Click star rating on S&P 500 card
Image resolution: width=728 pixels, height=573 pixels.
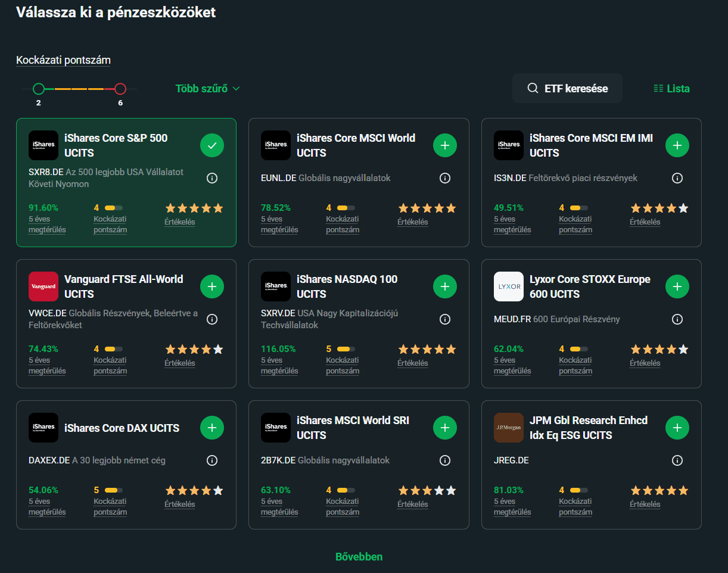[x=194, y=208]
